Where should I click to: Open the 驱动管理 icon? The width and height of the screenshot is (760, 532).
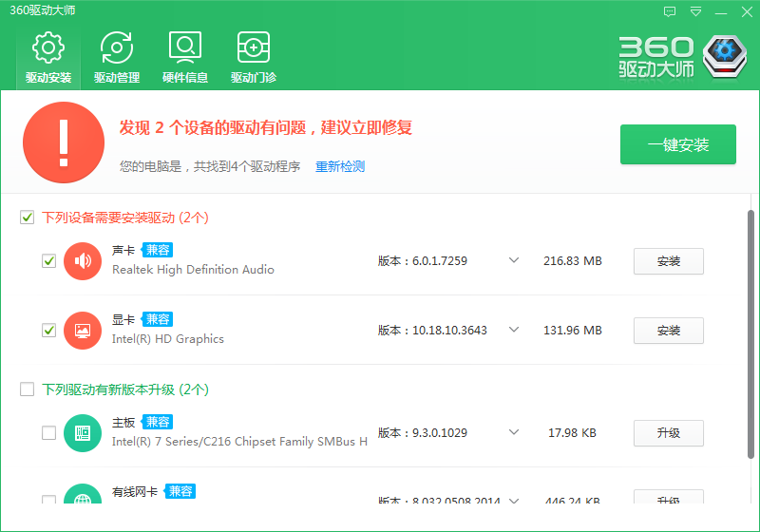tap(117, 47)
